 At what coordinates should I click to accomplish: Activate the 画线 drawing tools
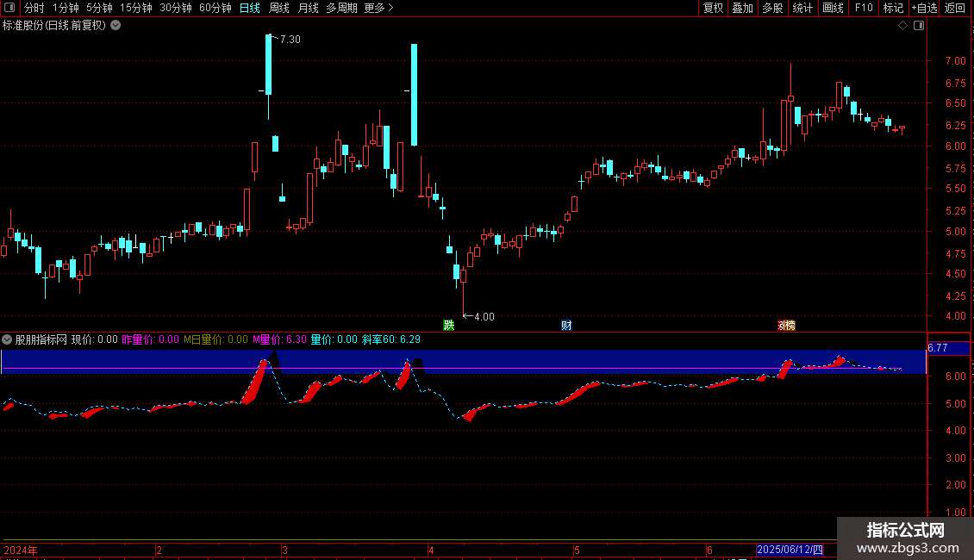833,8
